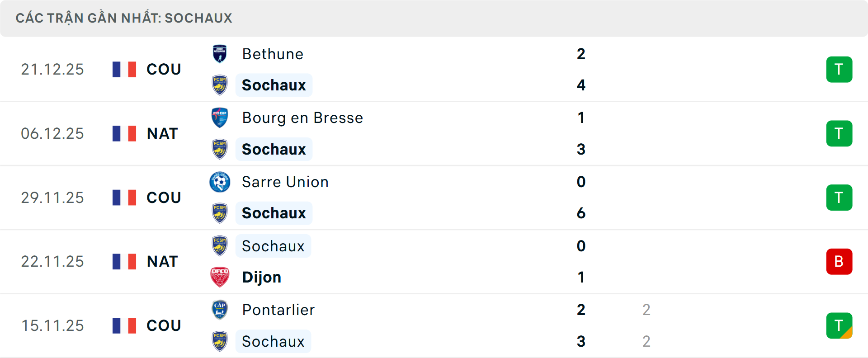Toggle the red B badge for the Dijon loss
This screenshot has width=868, height=358.
[x=840, y=261]
